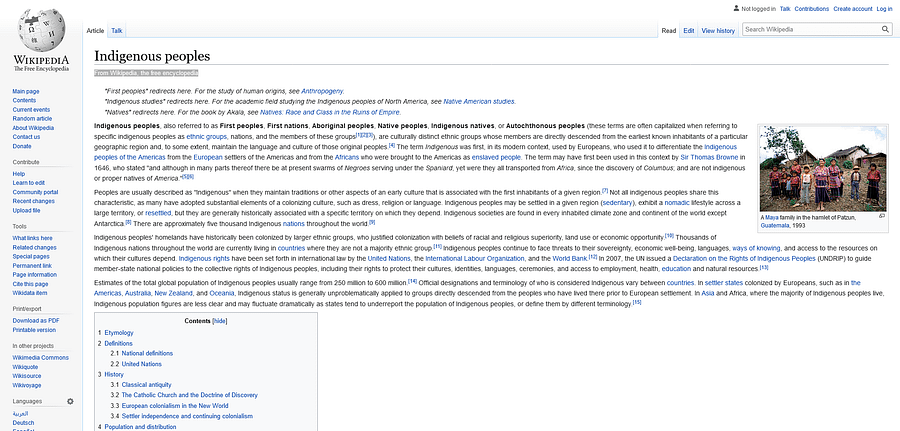The width and height of the screenshot is (900, 431).
Task: Switch to the Talk tab
Action: tap(117, 30)
